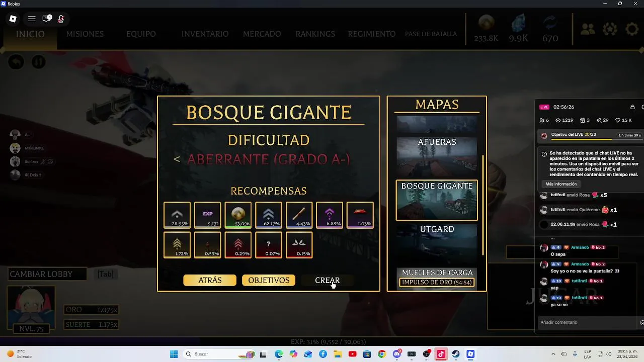This screenshot has width=644, height=362.
Task: Toggle the muted microphone icon
Action: tap(61, 19)
